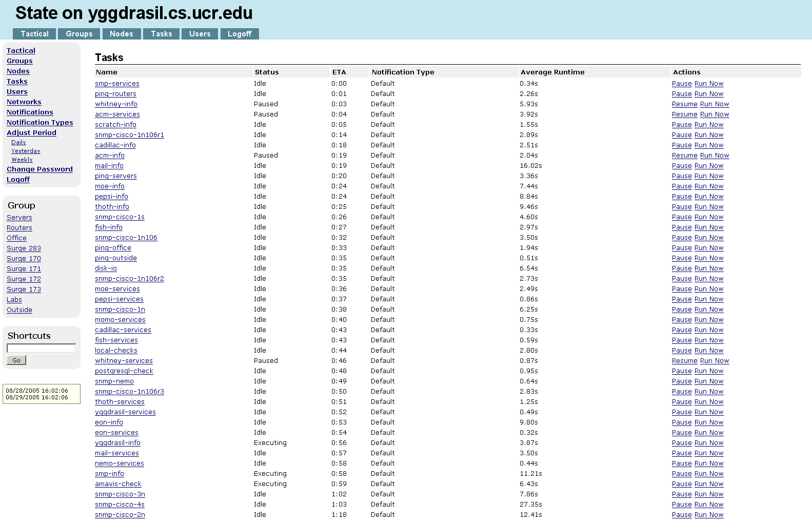Open Change Password link
Image resolution: width=812 pixels, height=522 pixels.
click(x=39, y=169)
